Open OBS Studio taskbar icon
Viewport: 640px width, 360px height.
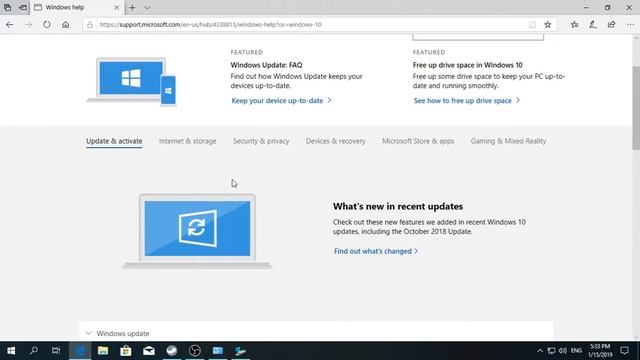pos(195,351)
